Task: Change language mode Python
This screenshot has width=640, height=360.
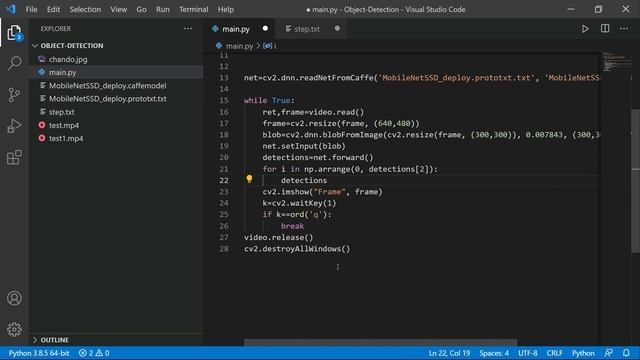Action: coord(583,353)
